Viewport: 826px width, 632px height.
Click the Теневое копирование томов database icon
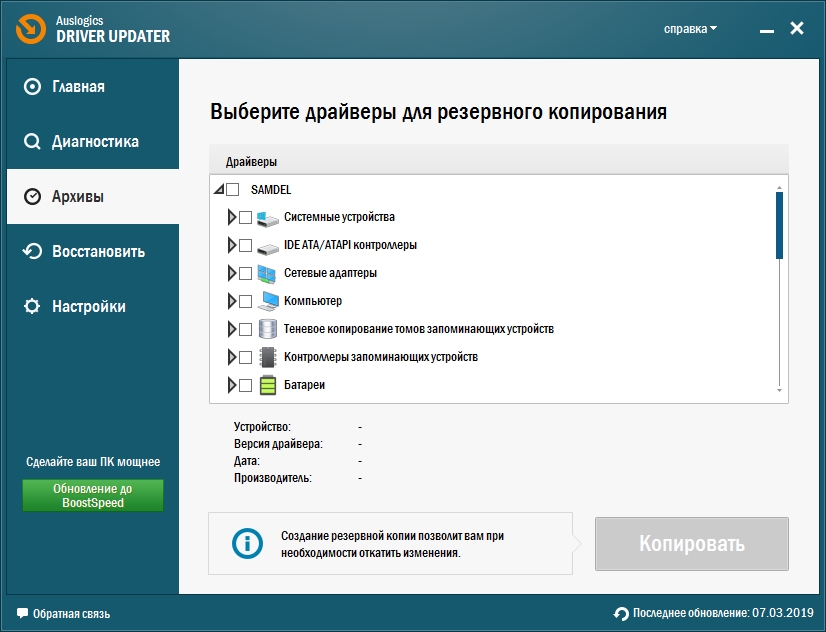[268, 329]
